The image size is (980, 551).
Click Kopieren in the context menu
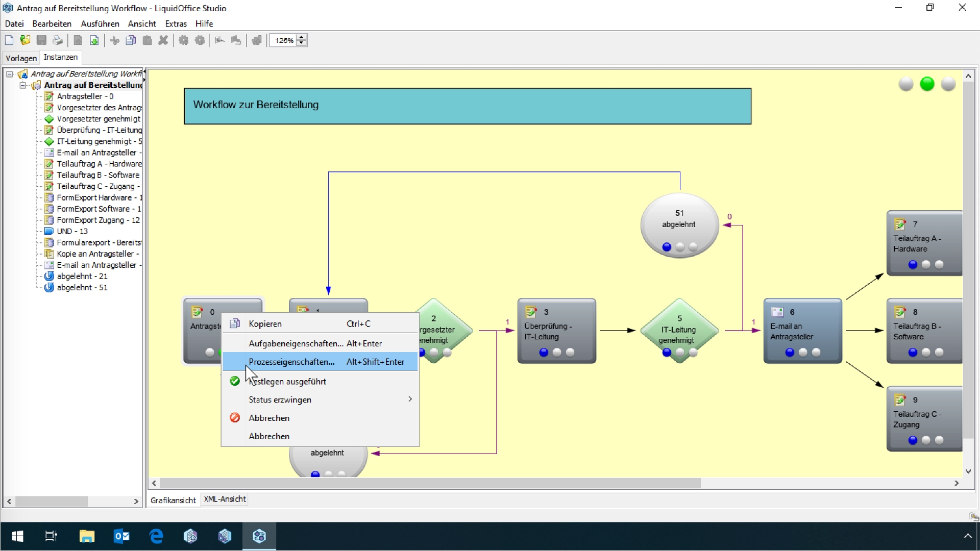tap(265, 324)
